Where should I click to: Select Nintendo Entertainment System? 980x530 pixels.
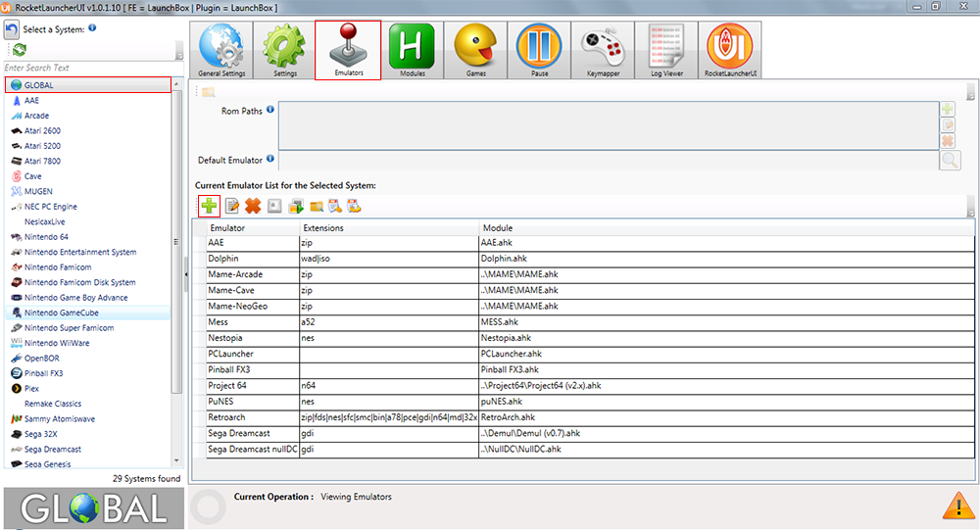(x=87, y=252)
